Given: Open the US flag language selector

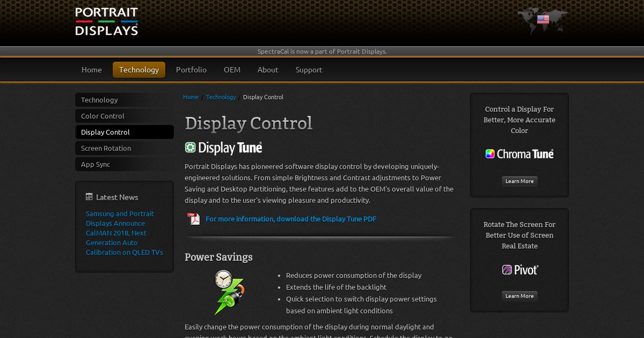Looking at the screenshot, I should tap(543, 19).
